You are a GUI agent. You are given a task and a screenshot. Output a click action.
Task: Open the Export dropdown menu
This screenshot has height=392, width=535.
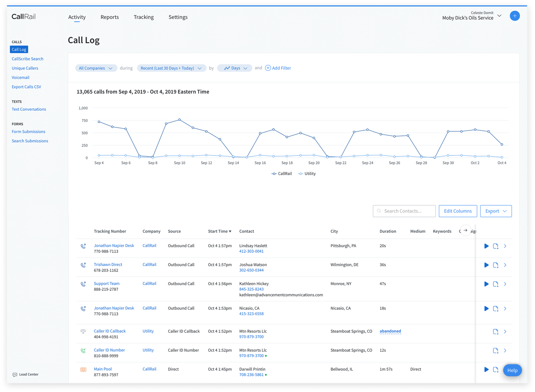click(496, 211)
